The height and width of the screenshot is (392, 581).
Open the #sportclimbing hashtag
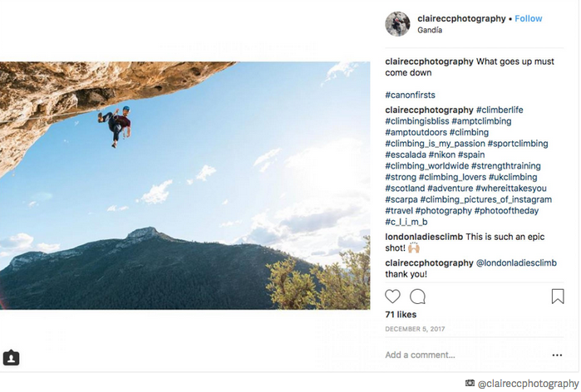coord(518,144)
